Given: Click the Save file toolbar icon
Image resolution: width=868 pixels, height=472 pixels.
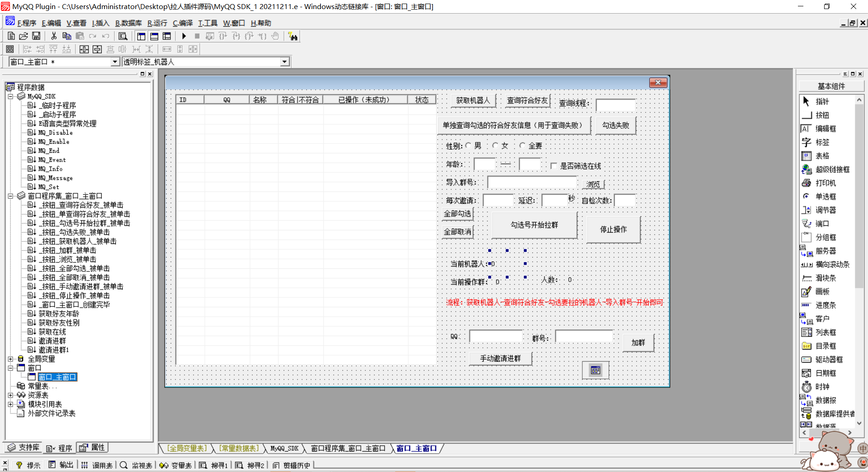Looking at the screenshot, I should (36, 36).
